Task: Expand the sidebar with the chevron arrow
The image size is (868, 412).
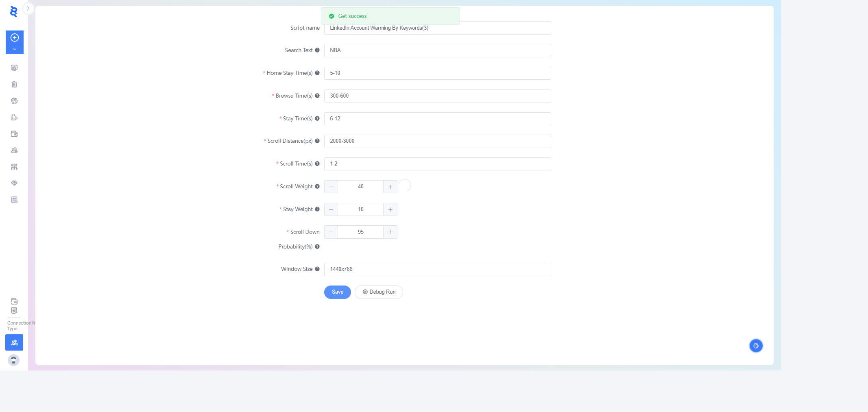Action: pos(28,8)
